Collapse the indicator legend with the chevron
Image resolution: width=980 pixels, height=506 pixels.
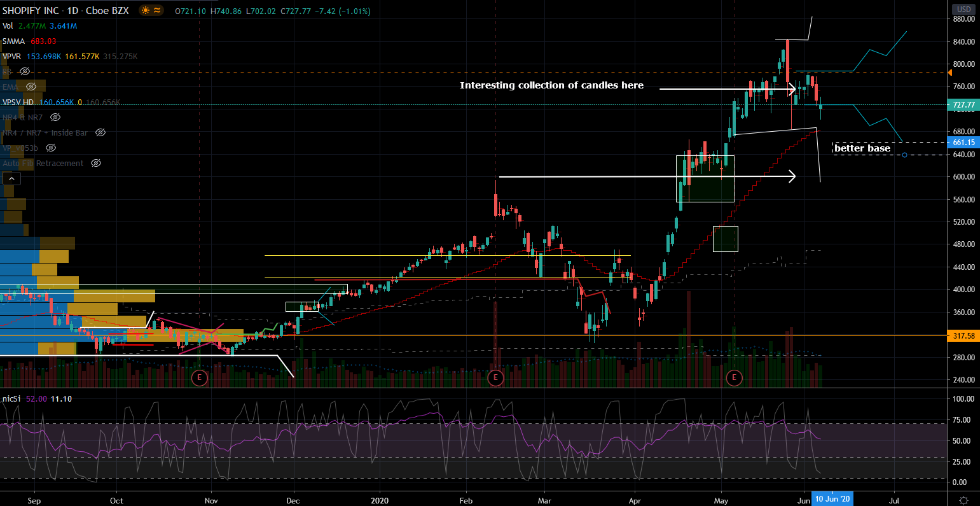coord(10,179)
